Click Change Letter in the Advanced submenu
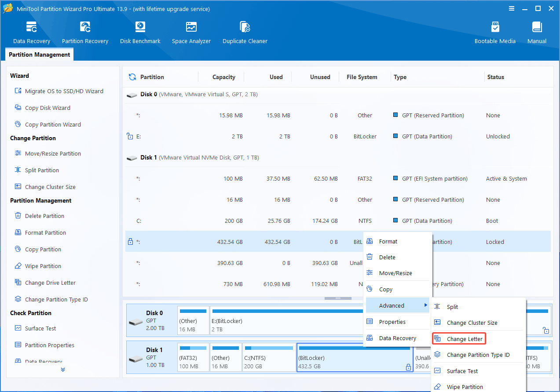Viewport: 560px width, 392px height. click(459, 339)
